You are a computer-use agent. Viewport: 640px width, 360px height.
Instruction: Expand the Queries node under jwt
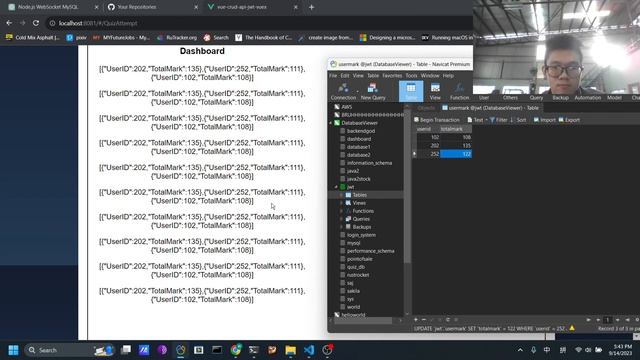click(x=342, y=219)
